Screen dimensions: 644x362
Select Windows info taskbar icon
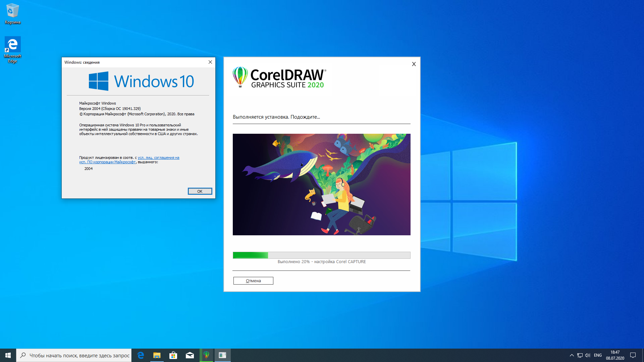pos(223,355)
